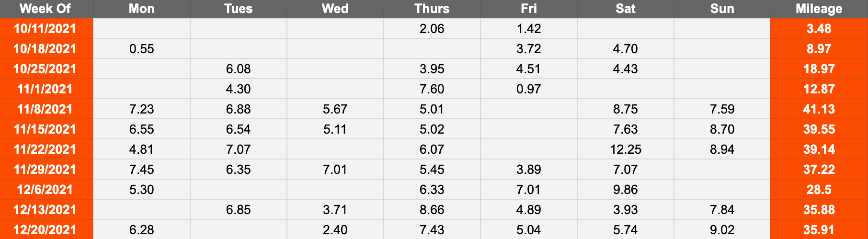Viewport: 868px width, 239px height.
Task: Click the 9.02 Sunday cell
Action: coord(722,230)
